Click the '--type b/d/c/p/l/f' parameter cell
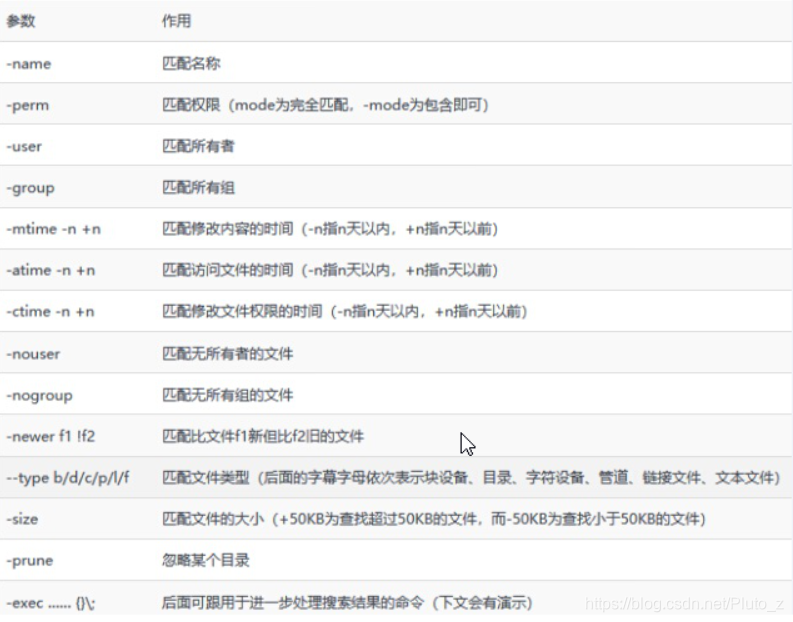 tap(68, 478)
